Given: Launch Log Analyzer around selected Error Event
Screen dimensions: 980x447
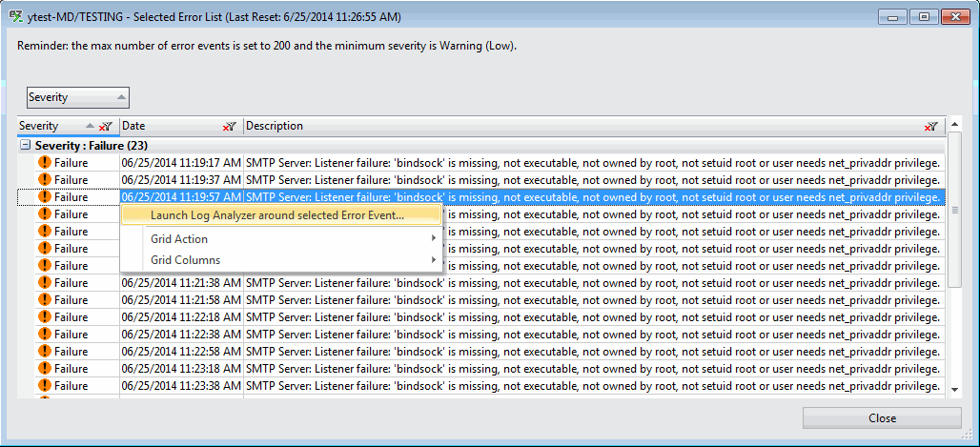Looking at the screenshot, I should 277,215.
